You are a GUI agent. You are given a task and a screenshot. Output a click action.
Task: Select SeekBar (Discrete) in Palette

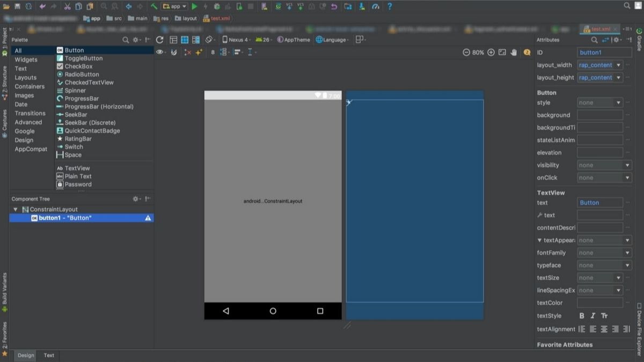click(x=86, y=123)
